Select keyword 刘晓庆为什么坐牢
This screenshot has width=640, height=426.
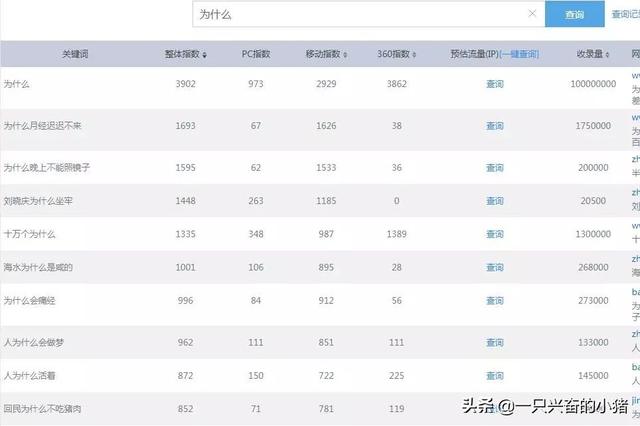pyautogui.click(x=38, y=201)
